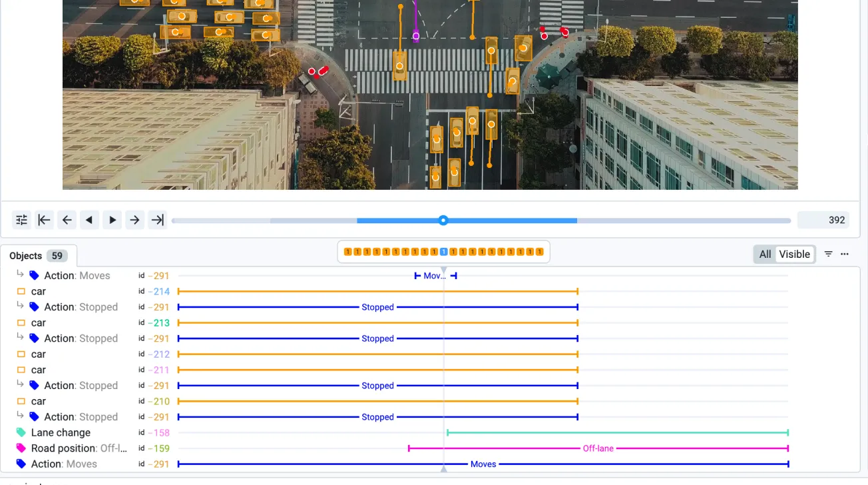Click the tag icon of Stopped under car 213
The height and width of the screenshot is (485, 868).
35,338
